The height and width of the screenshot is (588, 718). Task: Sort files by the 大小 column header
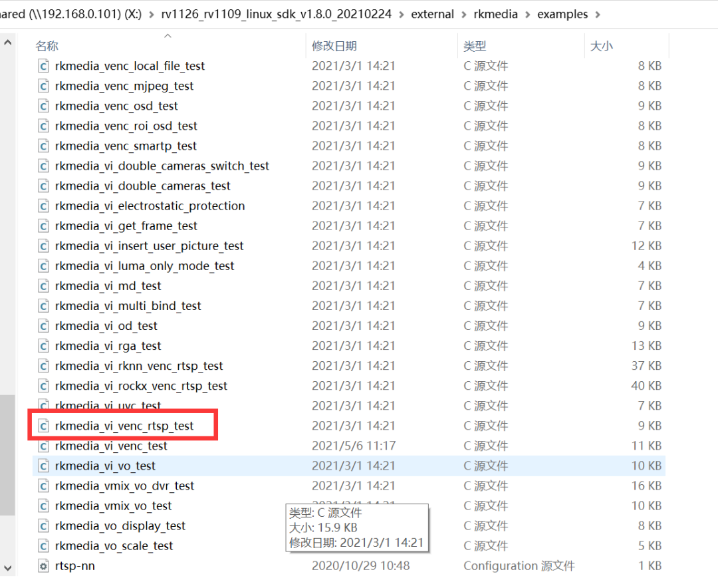click(602, 46)
